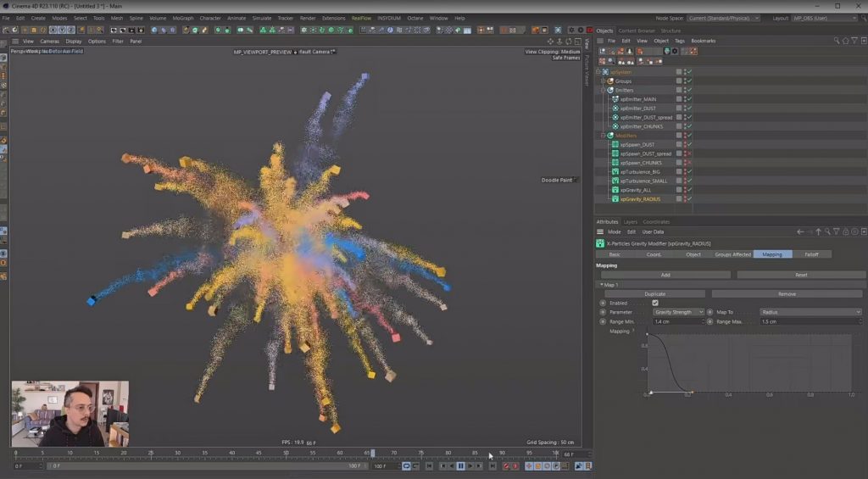Toggle xpTurbulence_BIG layer square

(679, 171)
